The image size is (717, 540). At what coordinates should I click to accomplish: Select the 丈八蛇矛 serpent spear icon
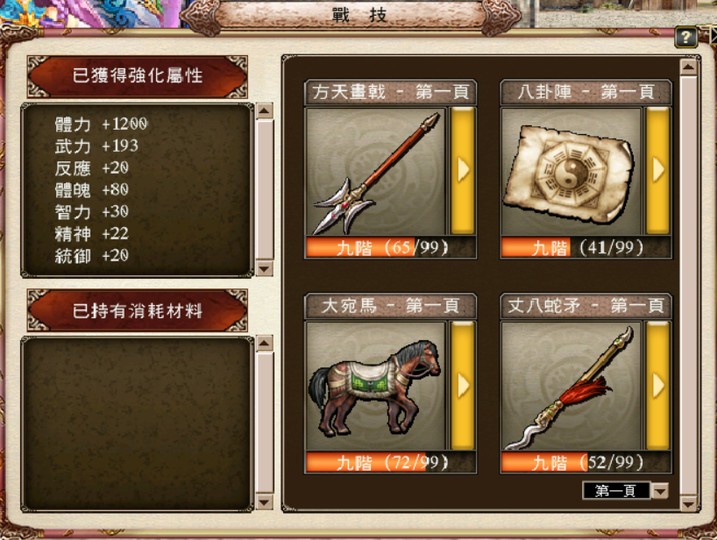(571, 386)
